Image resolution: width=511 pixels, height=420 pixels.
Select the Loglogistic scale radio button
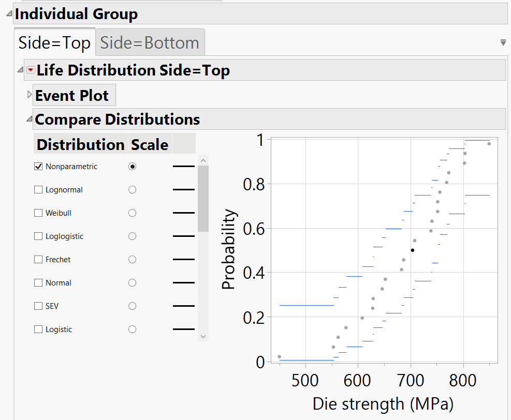tap(132, 236)
